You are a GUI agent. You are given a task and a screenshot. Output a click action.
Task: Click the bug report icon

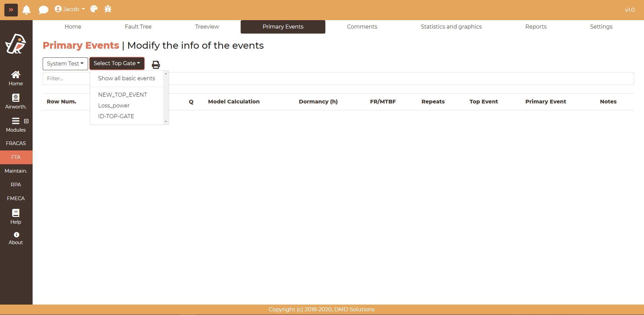(108, 9)
